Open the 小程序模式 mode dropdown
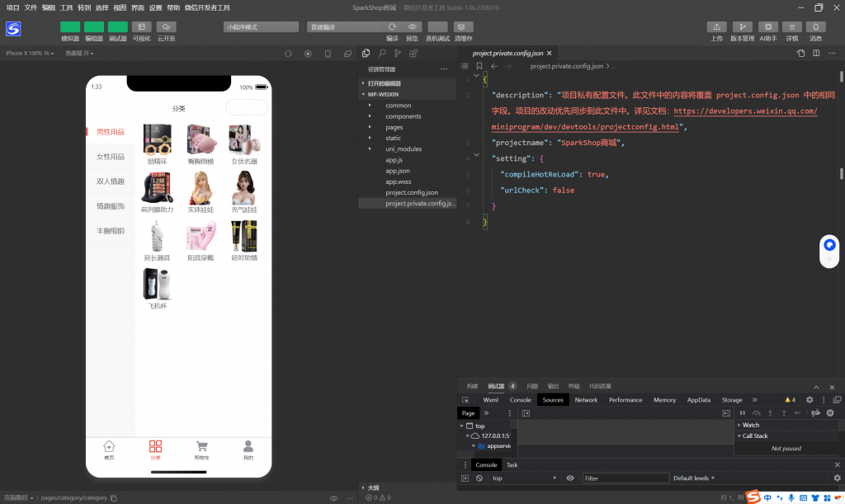The image size is (845, 504). [x=260, y=27]
